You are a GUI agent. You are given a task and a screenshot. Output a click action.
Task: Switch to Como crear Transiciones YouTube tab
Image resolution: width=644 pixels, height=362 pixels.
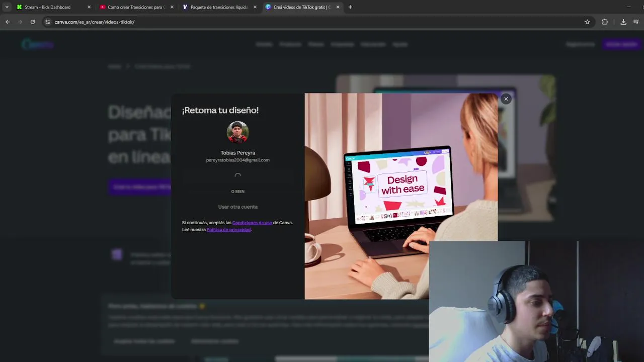(136, 7)
